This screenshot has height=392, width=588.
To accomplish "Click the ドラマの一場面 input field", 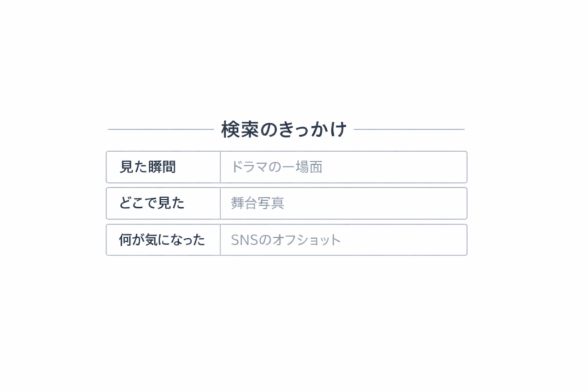I will point(343,167).
